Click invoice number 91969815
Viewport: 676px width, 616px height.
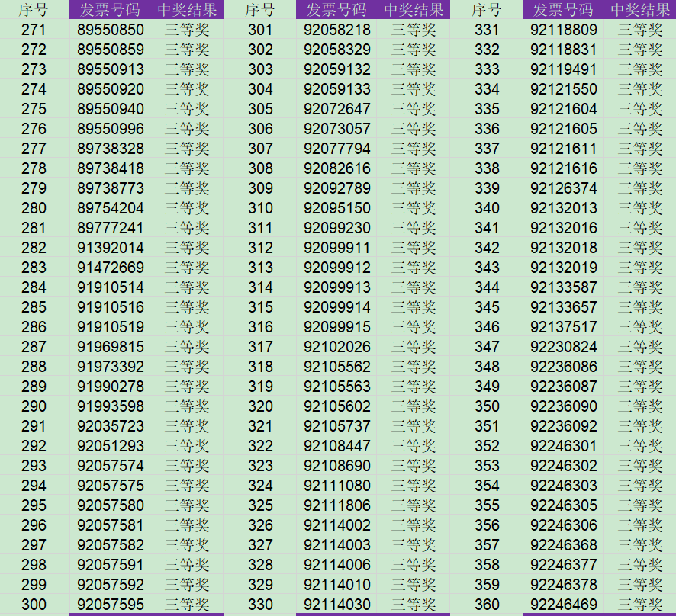tap(111, 347)
